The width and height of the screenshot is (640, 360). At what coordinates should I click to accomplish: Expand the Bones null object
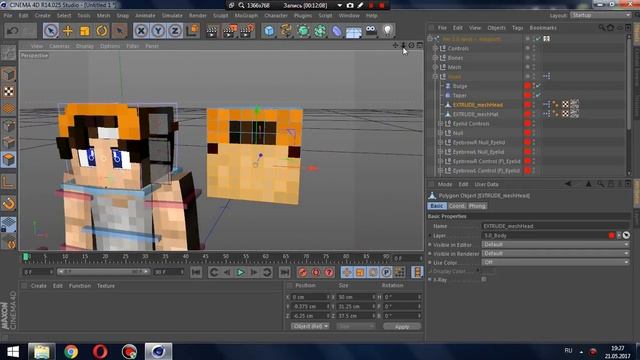(x=435, y=58)
